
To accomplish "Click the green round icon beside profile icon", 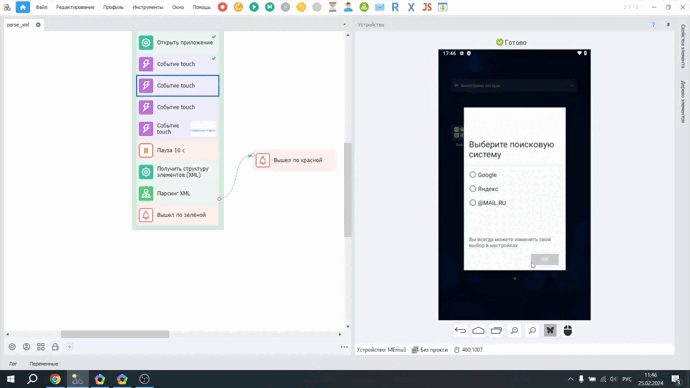I will [364, 7].
